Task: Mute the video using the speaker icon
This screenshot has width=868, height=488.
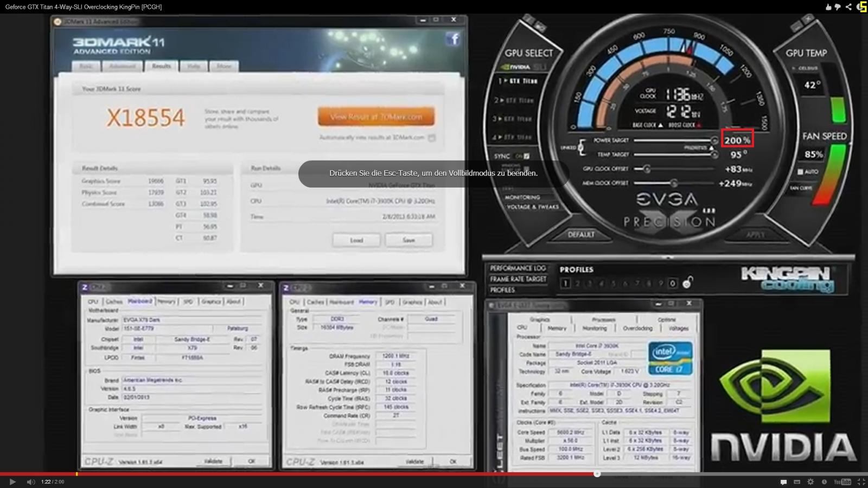Action: click(x=31, y=481)
